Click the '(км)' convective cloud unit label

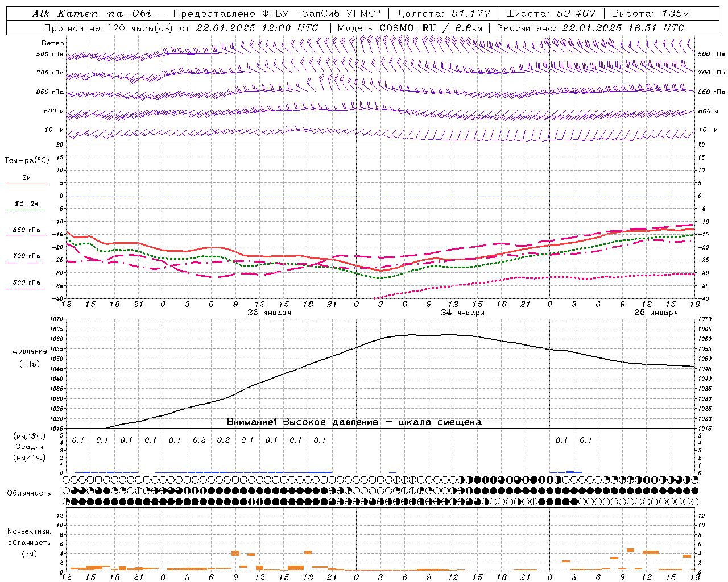pyautogui.click(x=29, y=554)
